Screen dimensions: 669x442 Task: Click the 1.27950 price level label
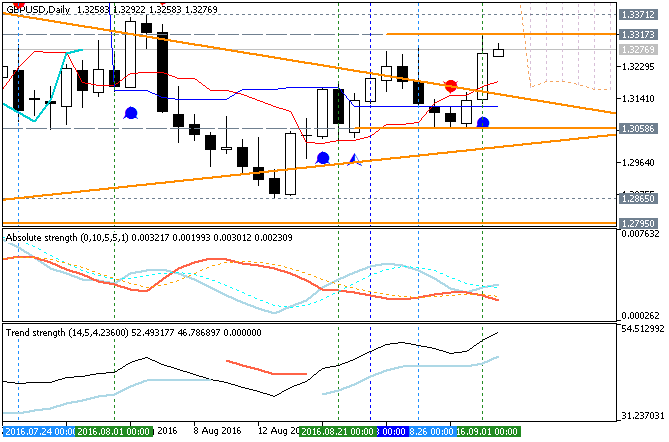point(637,223)
